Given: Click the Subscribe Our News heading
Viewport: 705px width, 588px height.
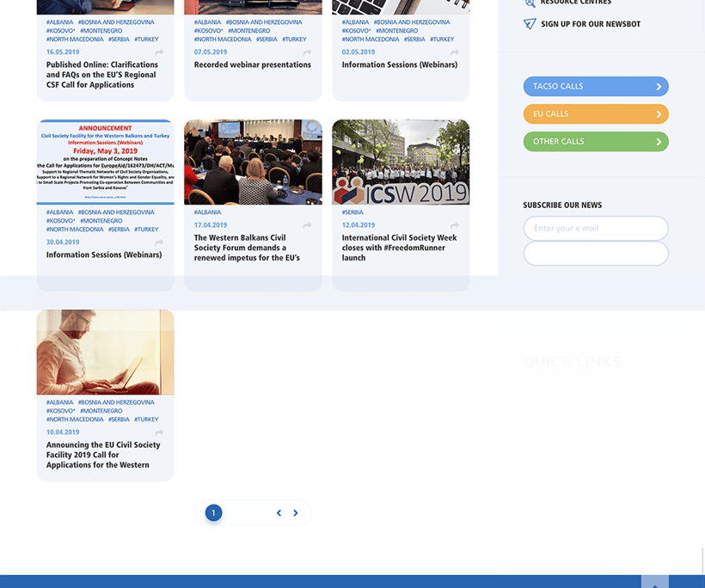Looking at the screenshot, I should click(x=562, y=205).
